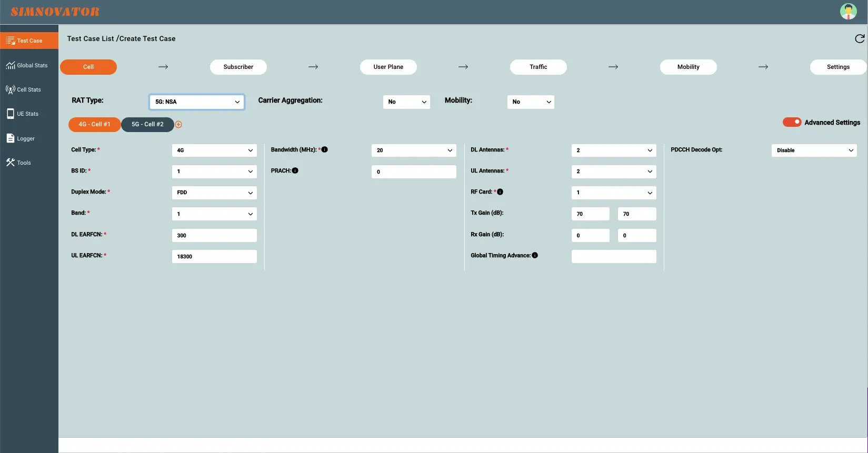Click the refresh icon at top right
868x453 pixels.
click(x=859, y=39)
